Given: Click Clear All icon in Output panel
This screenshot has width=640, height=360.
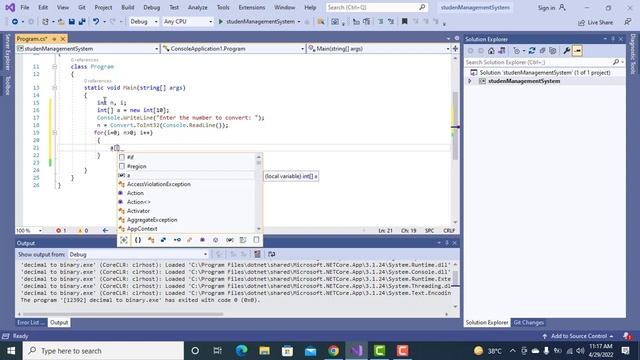Looking at the screenshot, I should [x=257, y=254].
